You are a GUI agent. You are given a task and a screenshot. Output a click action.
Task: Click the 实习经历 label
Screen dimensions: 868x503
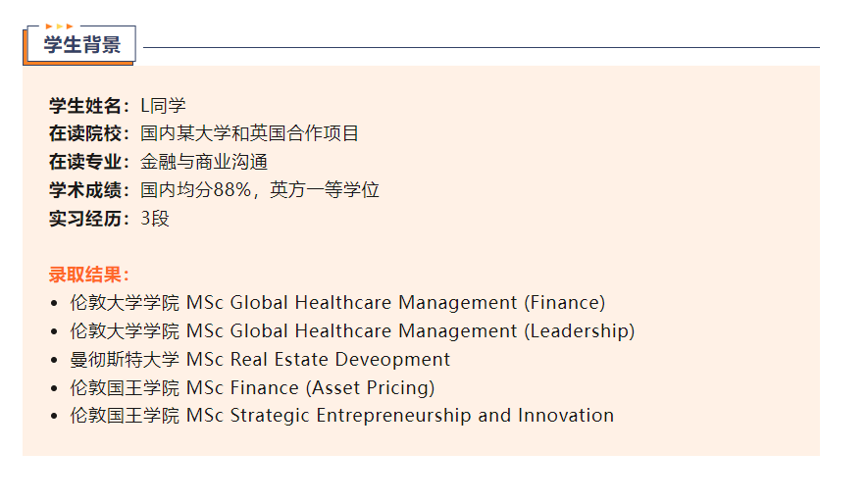(88, 219)
